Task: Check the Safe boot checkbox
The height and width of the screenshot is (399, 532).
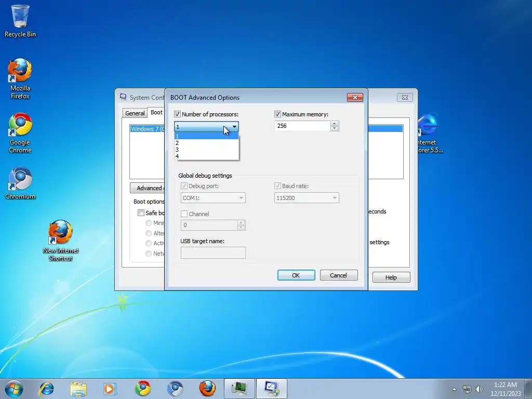Action: [x=141, y=212]
